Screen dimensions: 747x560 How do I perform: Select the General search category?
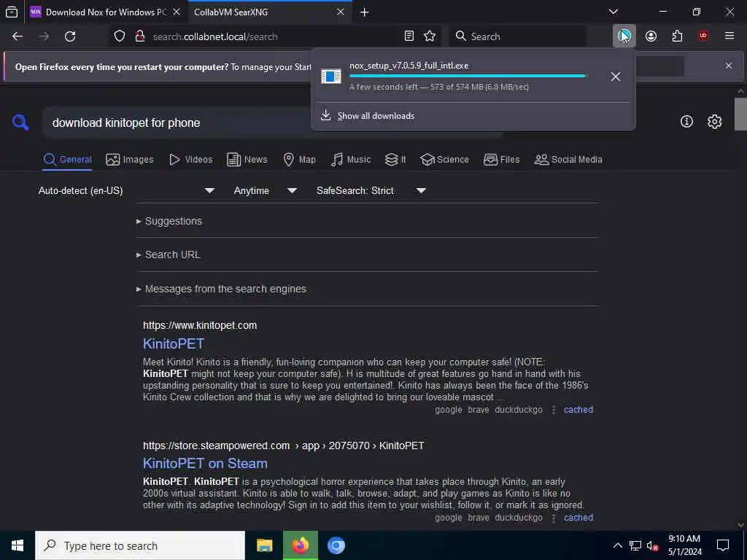[x=68, y=160]
